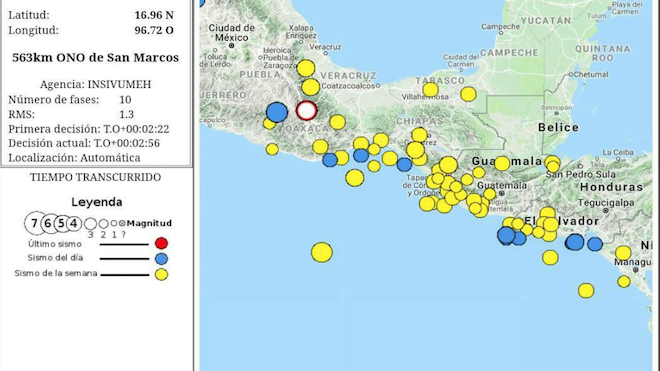Click the Honduras label on the map
Image resolution: width=660 pixels, height=371 pixels.
[611, 187]
